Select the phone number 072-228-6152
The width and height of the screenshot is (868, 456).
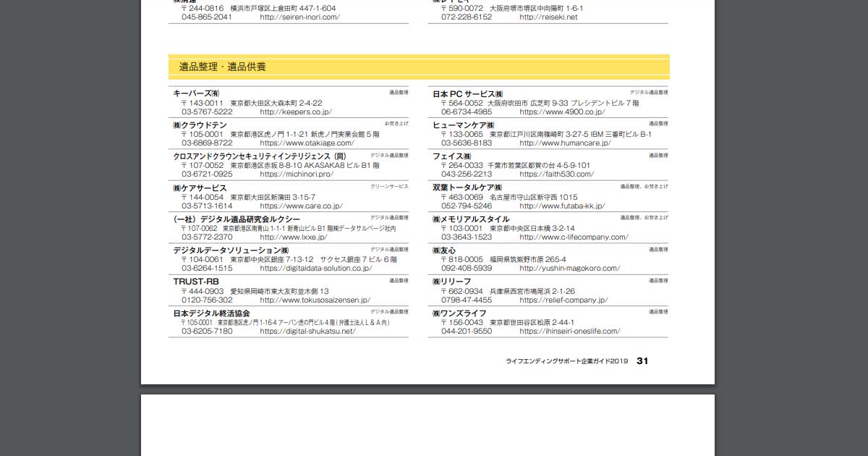click(467, 17)
